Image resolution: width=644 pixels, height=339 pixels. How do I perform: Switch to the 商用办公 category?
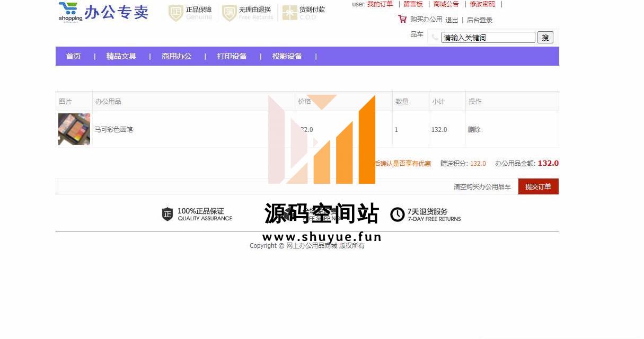pos(177,56)
